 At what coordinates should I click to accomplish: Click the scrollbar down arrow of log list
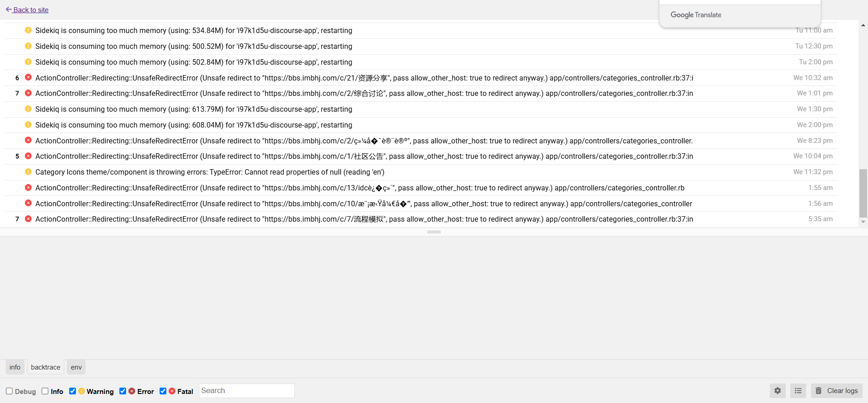pos(863,222)
